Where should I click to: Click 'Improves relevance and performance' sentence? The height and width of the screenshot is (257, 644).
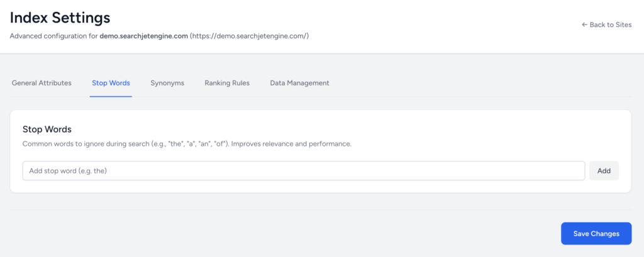coord(296,144)
